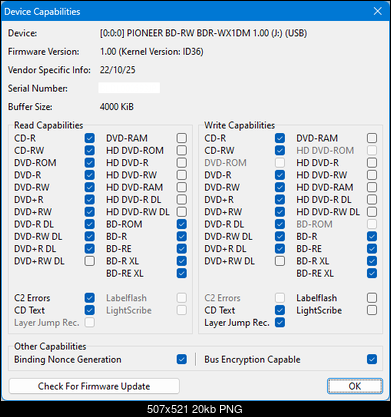Toggle the BD-R XL checkbox under Write Capabilities
This screenshot has height=417, width=391.
pos(372,261)
